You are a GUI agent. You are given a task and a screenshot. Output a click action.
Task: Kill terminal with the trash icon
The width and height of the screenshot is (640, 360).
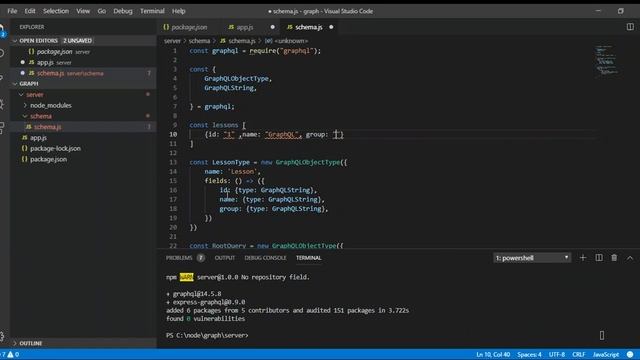(614, 258)
